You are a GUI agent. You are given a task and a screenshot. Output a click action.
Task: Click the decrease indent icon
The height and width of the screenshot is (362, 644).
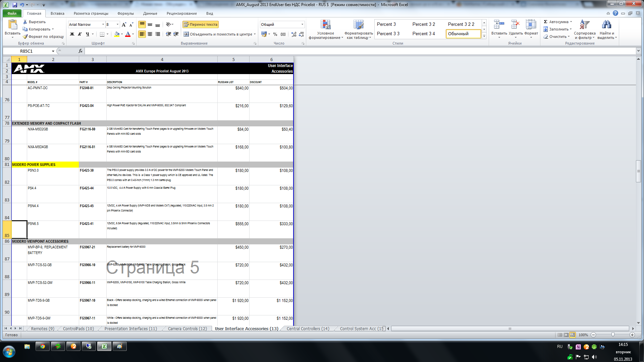[x=168, y=34]
